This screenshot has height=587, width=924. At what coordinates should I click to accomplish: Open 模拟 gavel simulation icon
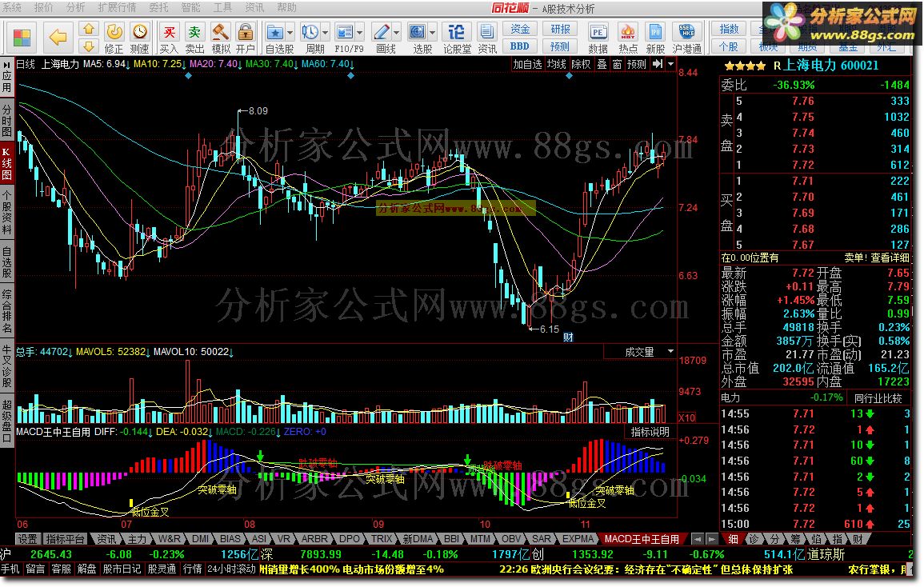[x=220, y=32]
